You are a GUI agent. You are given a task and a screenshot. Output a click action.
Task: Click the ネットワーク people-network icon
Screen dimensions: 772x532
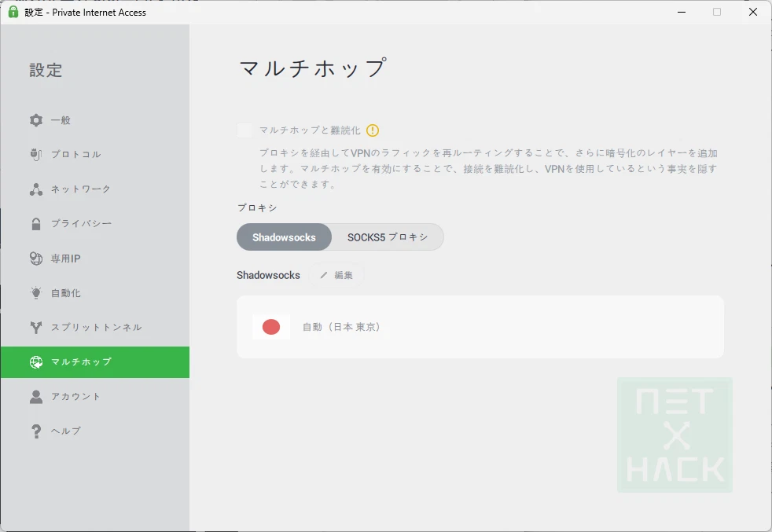click(35, 189)
